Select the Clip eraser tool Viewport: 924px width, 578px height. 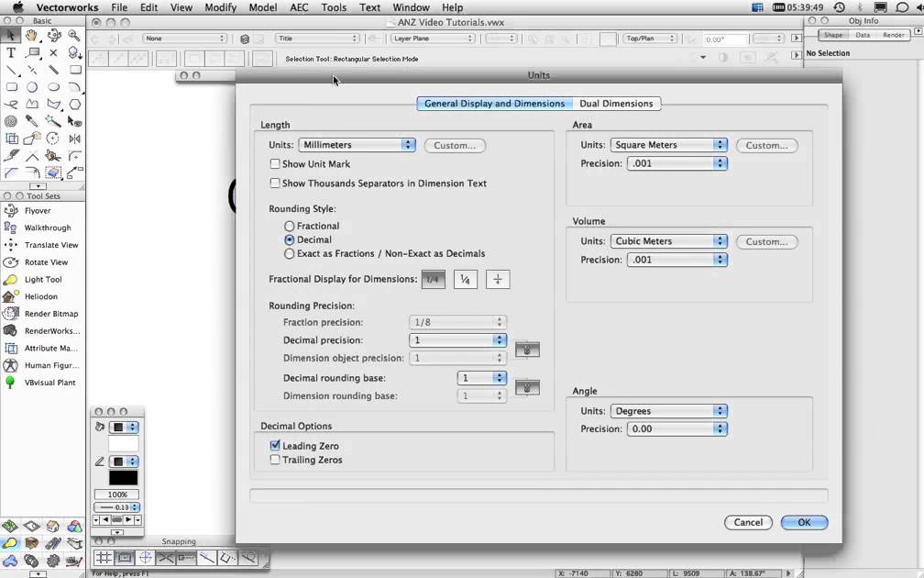point(53,172)
